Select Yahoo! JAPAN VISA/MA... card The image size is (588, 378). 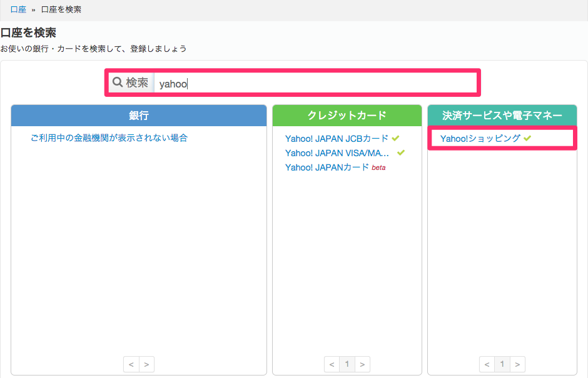point(337,153)
